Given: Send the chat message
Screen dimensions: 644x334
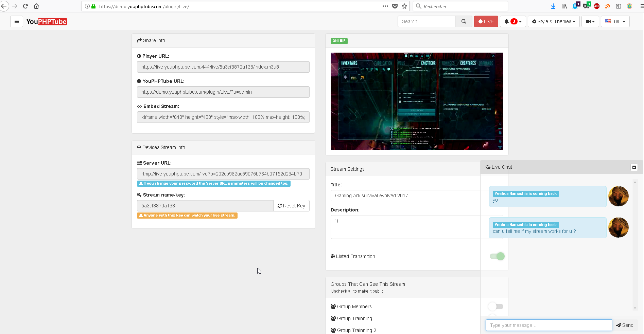Looking at the screenshot, I should [625, 325].
